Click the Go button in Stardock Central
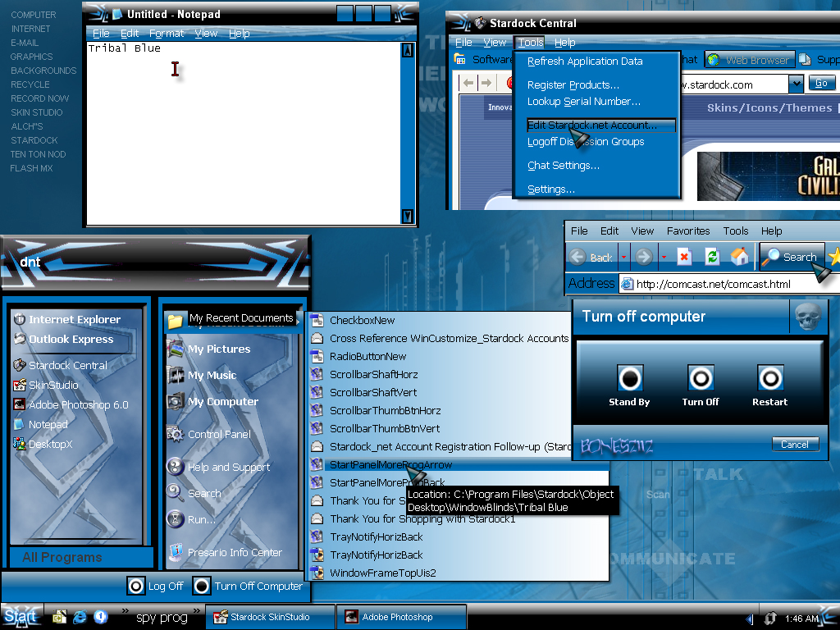The width and height of the screenshot is (840, 630). pos(821,83)
